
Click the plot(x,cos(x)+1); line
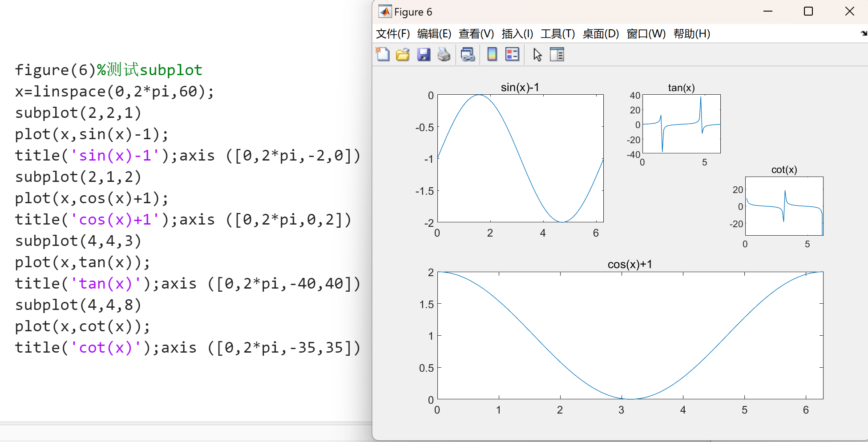92,198
